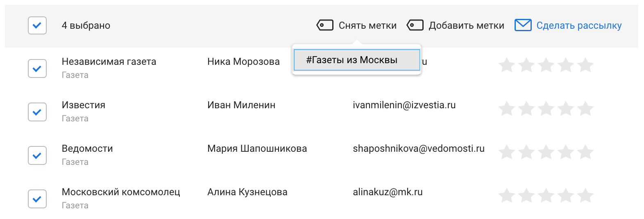Uncheck the Ведомости row checkbox
This screenshot has height=219, width=644.
(x=37, y=155)
